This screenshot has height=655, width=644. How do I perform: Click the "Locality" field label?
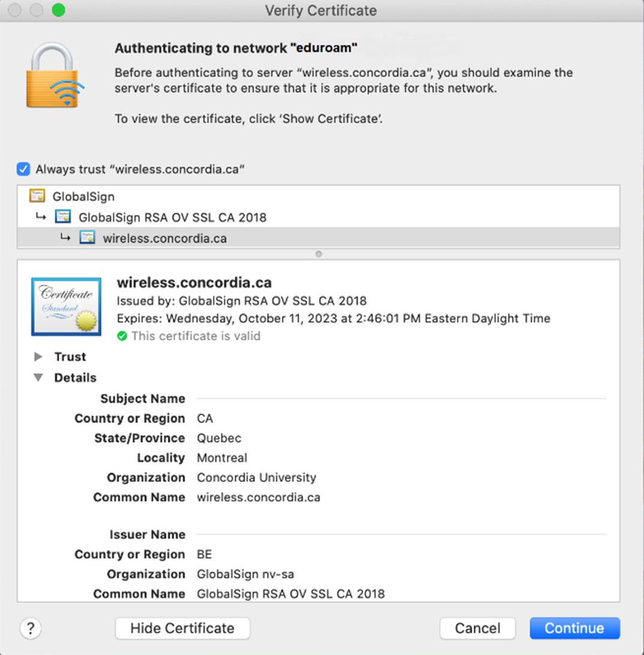tap(161, 458)
